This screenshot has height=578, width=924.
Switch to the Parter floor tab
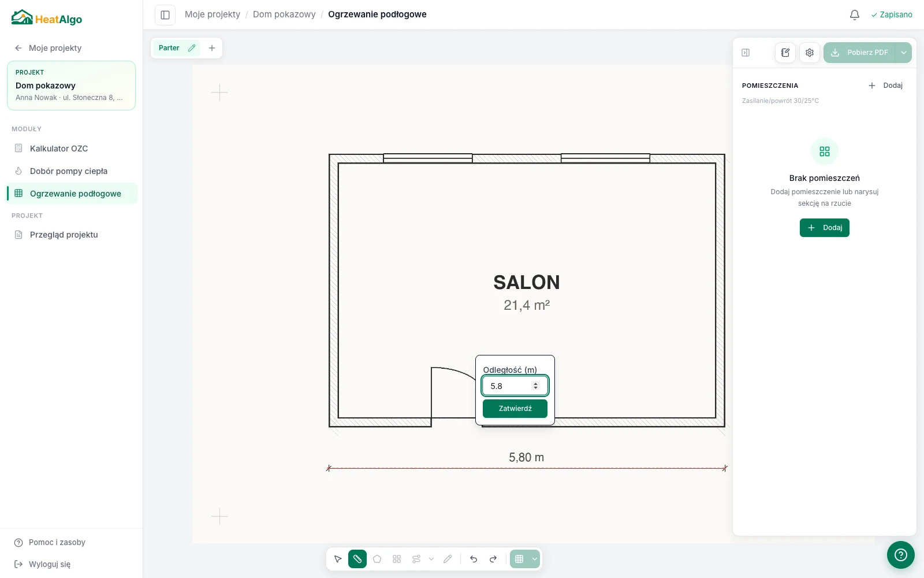coord(169,48)
